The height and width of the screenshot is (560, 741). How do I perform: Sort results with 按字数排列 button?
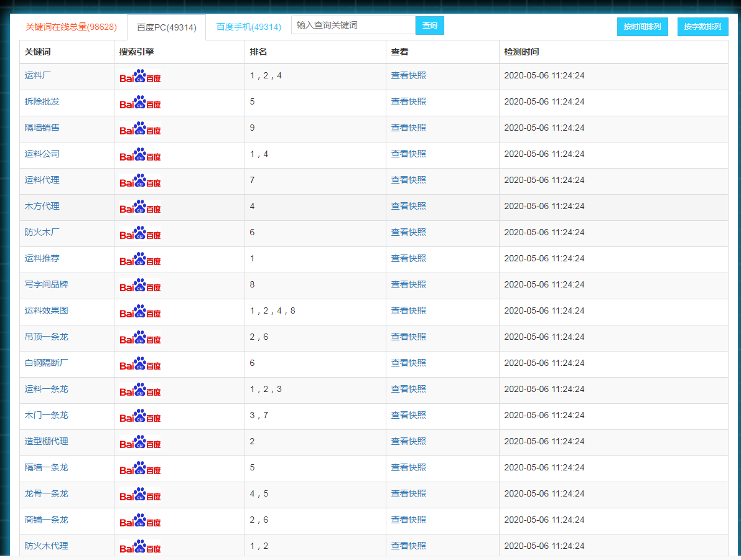pos(702,27)
